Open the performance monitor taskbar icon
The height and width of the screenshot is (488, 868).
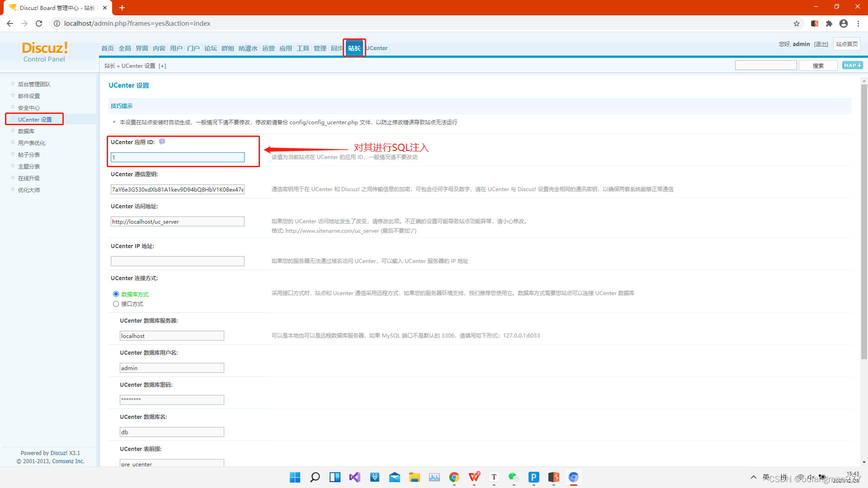point(434,477)
